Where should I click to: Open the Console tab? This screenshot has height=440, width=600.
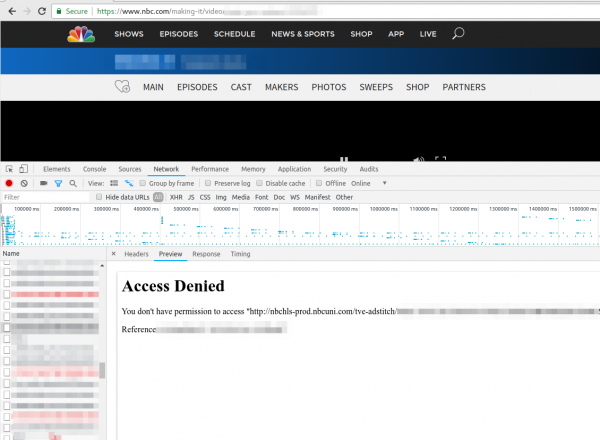(95, 169)
